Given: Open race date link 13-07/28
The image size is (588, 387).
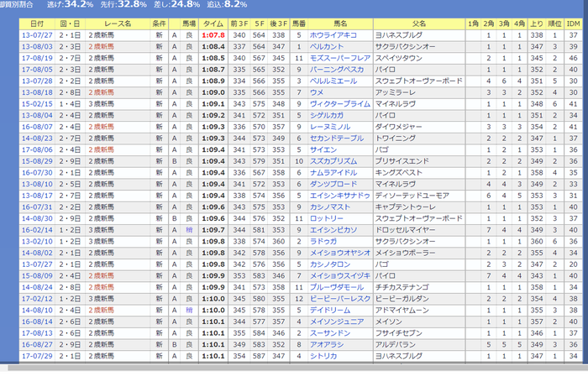Looking at the screenshot, I should (37, 81).
